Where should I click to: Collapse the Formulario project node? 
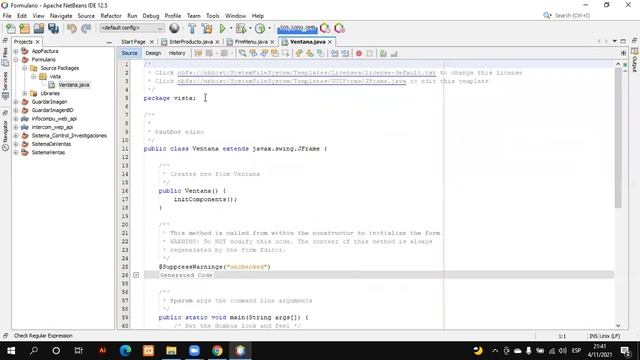point(16,60)
